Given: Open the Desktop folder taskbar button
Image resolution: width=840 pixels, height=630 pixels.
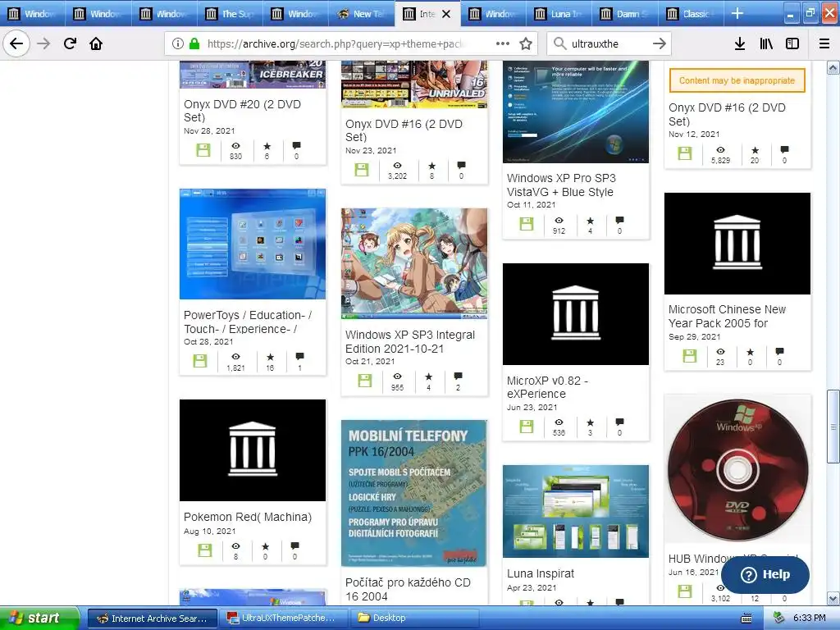Looking at the screenshot, I should (413, 619).
